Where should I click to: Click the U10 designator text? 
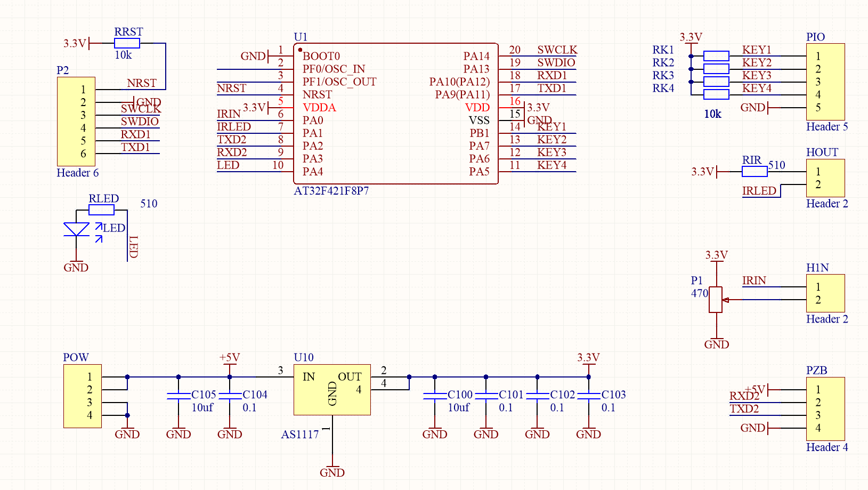tap(304, 357)
